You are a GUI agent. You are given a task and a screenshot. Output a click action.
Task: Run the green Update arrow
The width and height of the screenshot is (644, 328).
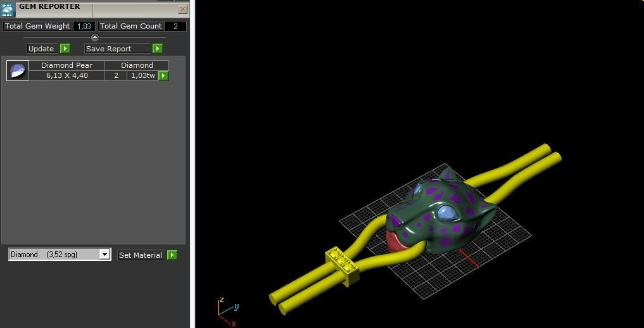(65, 49)
